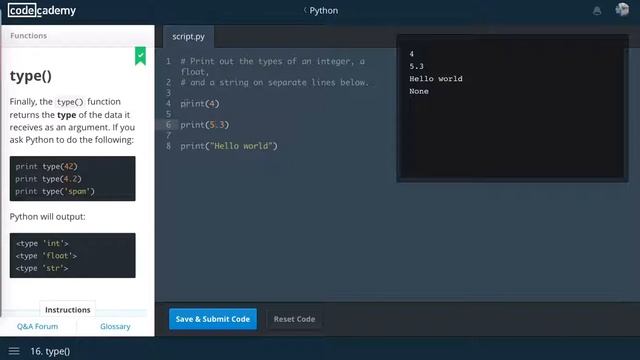The height and width of the screenshot is (360, 640).
Task: Click Save & Submit Code button
Action: click(213, 319)
